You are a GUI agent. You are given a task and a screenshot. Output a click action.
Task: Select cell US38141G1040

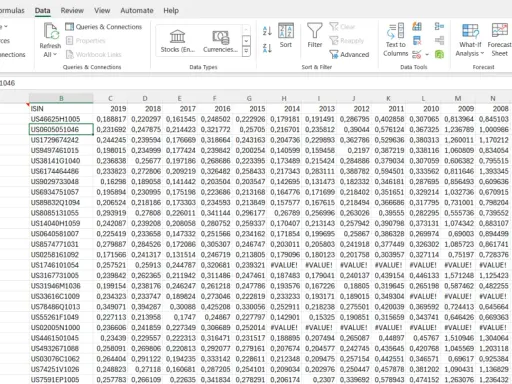(x=61, y=161)
